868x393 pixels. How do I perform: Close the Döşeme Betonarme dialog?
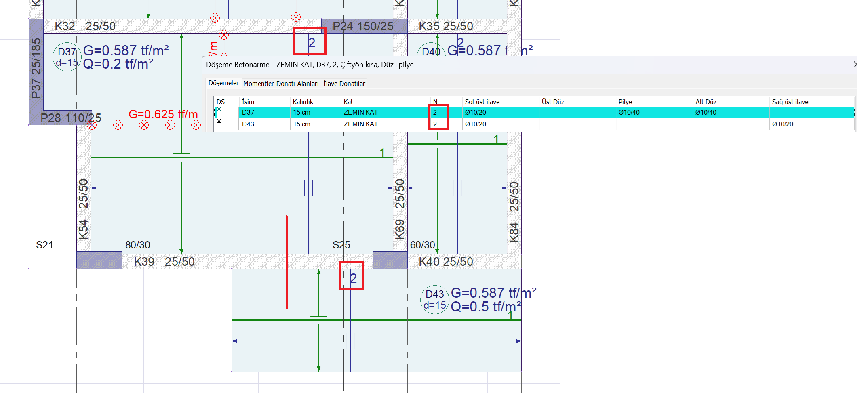[x=855, y=65]
